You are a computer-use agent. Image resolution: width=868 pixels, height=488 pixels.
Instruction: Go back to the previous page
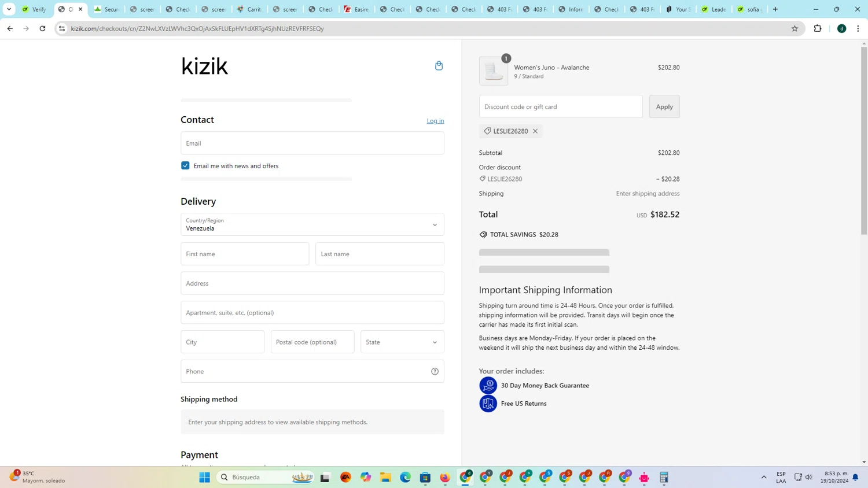(x=10, y=28)
